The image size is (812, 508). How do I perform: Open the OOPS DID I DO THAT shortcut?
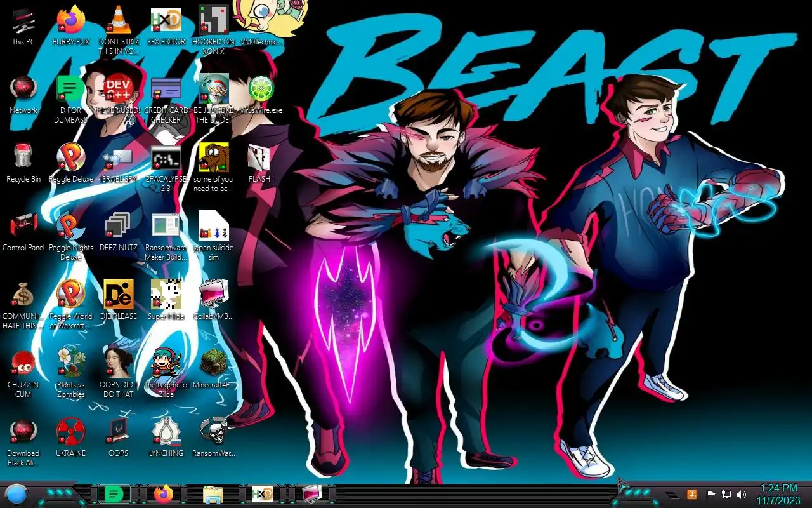[x=118, y=373]
